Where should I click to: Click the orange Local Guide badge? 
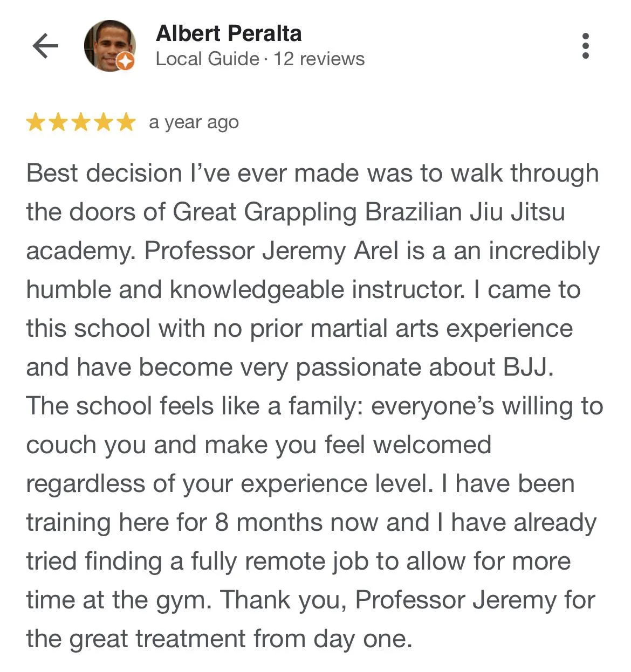125,62
